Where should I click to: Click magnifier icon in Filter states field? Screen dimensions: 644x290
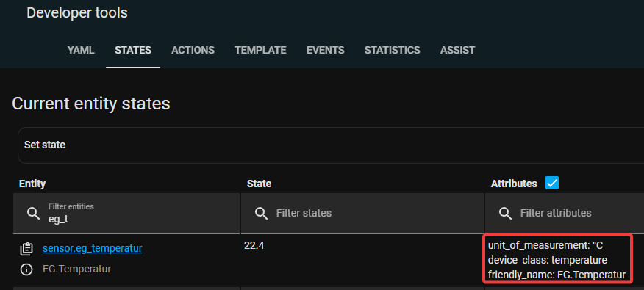tap(261, 214)
